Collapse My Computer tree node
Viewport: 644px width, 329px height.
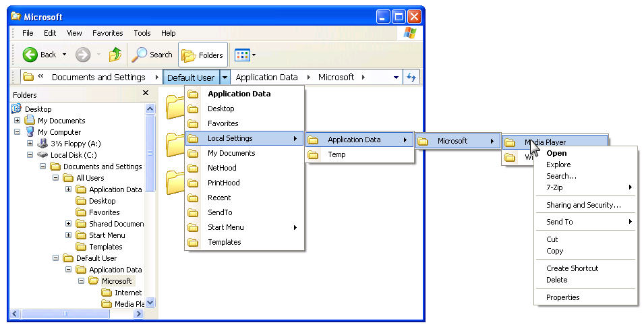(18, 132)
